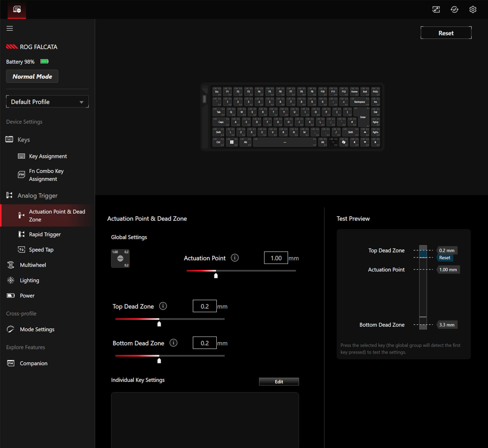
Task: Open Companion via the FN icon
Action: click(10, 363)
